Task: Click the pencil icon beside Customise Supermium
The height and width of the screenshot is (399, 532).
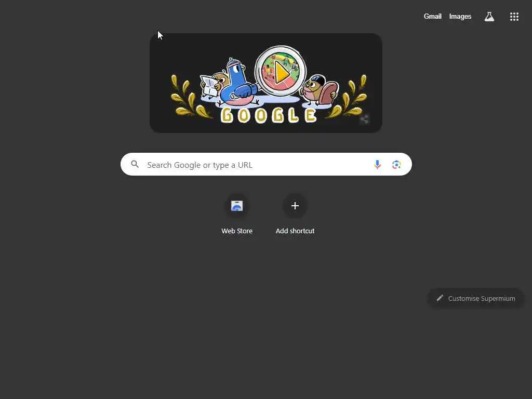Action: point(440,298)
